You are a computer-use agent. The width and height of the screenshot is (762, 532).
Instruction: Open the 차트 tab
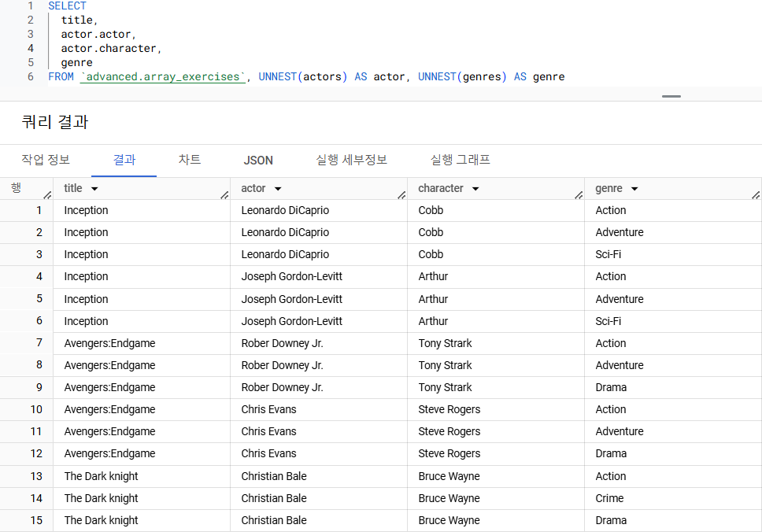pos(190,160)
